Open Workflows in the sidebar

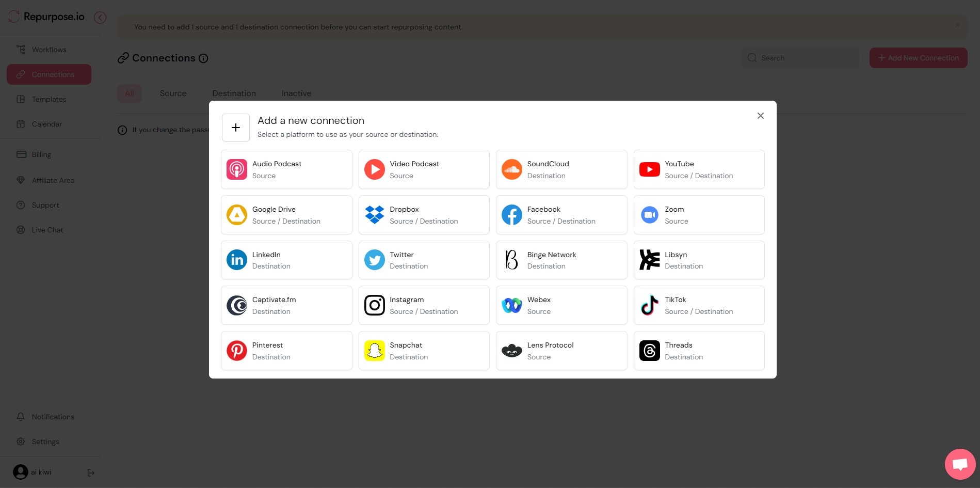point(49,50)
